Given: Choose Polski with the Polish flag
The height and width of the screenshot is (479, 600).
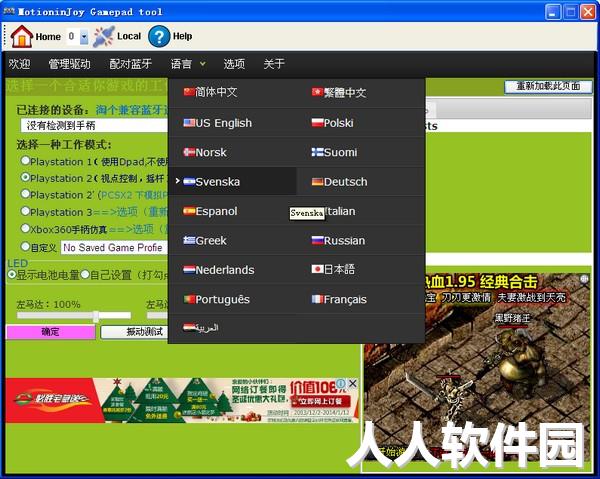Looking at the screenshot, I should (x=361, y=123).
